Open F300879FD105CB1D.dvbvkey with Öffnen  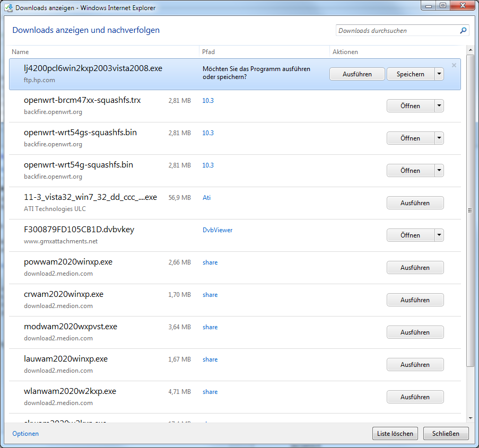[x=411, y=235]
